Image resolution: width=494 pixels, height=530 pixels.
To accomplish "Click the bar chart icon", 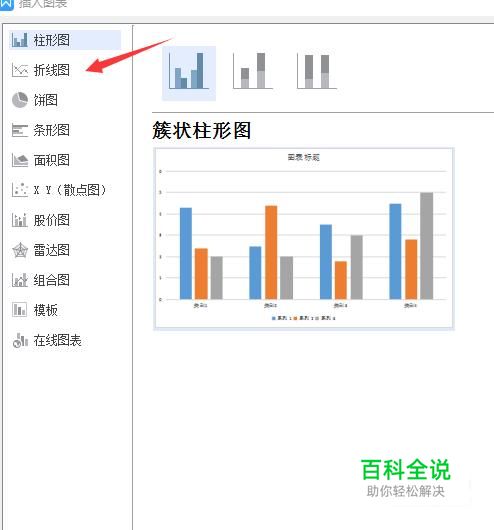I will (x=20, y=130).
